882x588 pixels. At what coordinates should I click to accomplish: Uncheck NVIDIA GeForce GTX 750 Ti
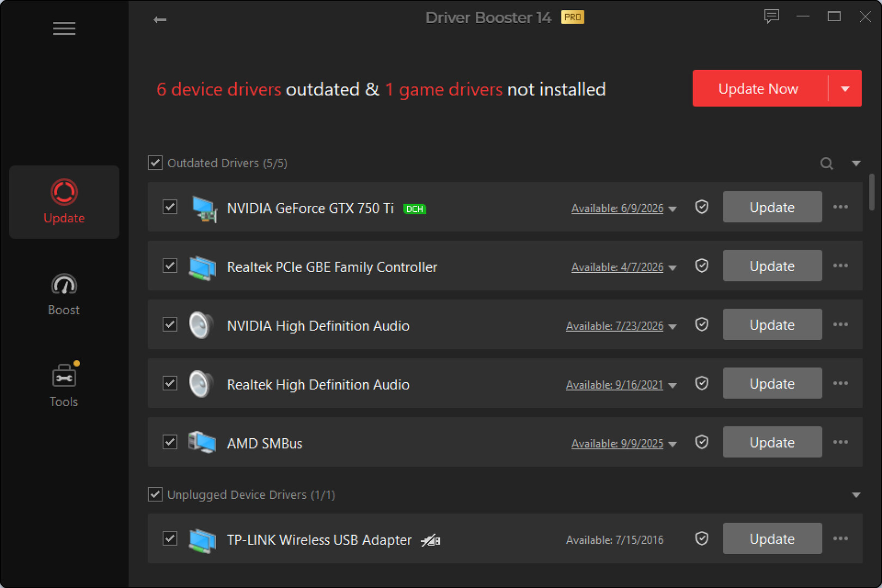pos(170,207)
